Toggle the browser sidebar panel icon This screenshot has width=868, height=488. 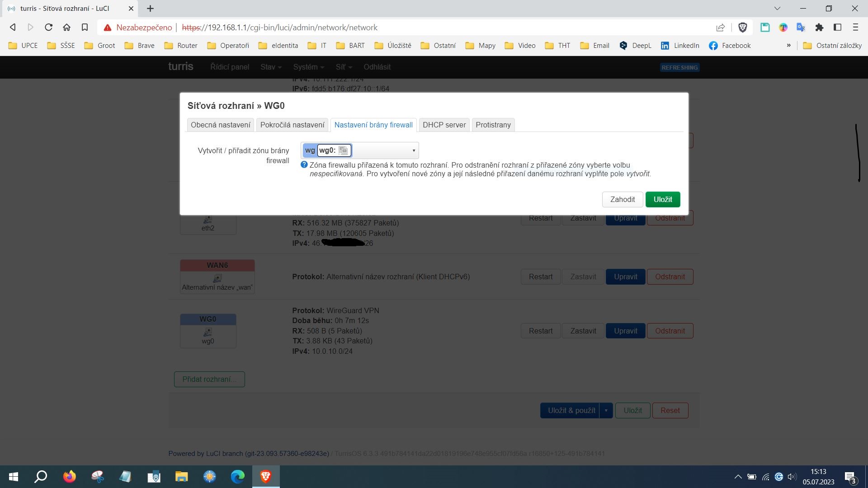(x=837, y=28)
